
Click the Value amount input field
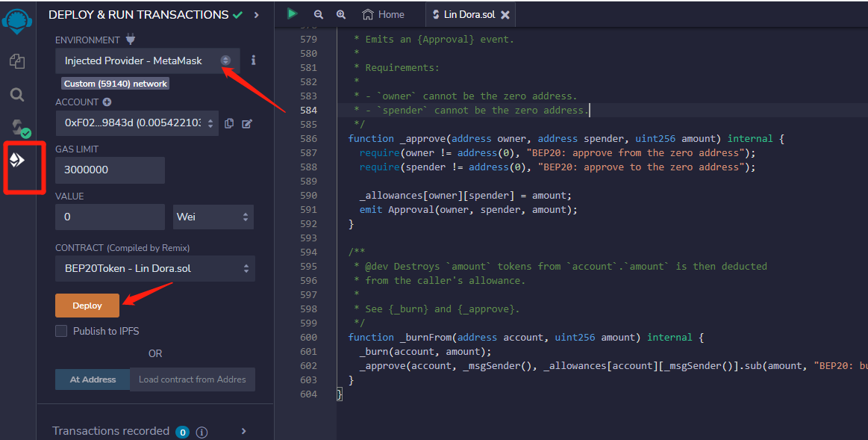point(110,217)
